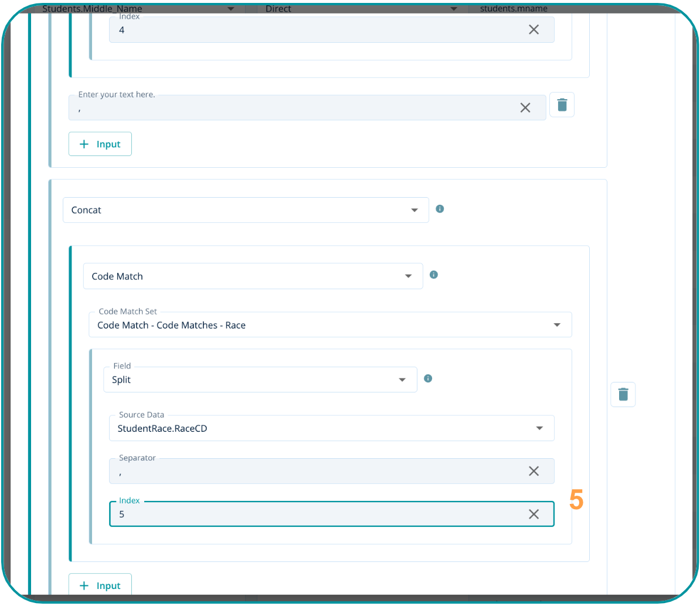Delete the Code Match block with trash icon
This screenshot has height=606, width=700.
coord(623,394)
